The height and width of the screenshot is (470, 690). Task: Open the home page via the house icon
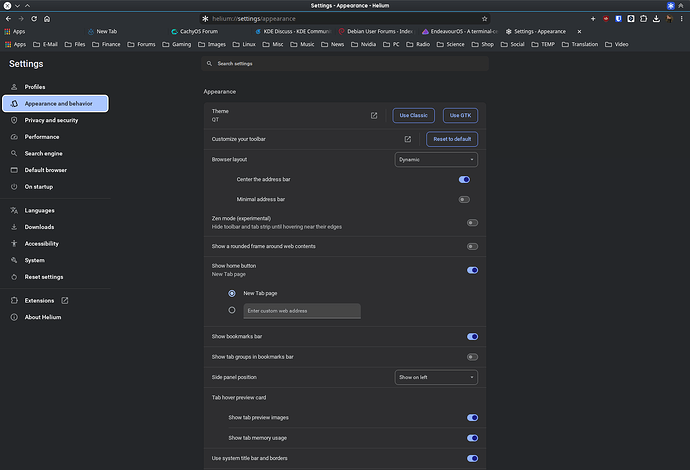click(47, 18)
